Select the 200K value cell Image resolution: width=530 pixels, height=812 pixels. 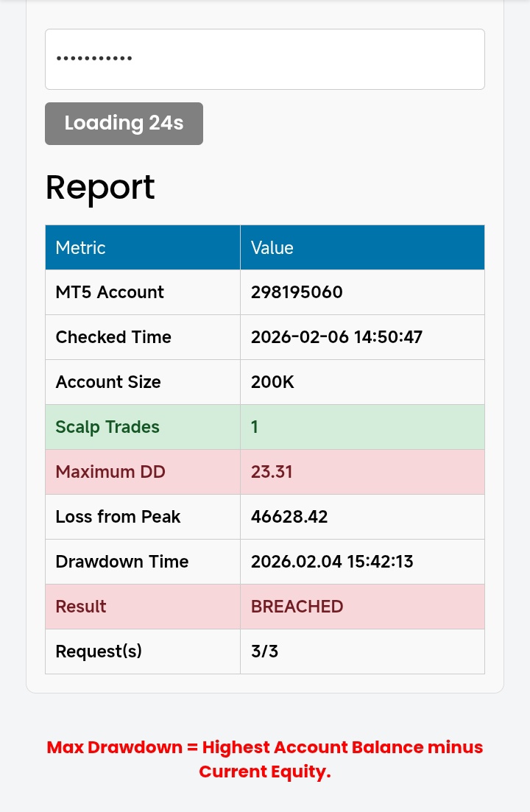click(x=362, y=382)
